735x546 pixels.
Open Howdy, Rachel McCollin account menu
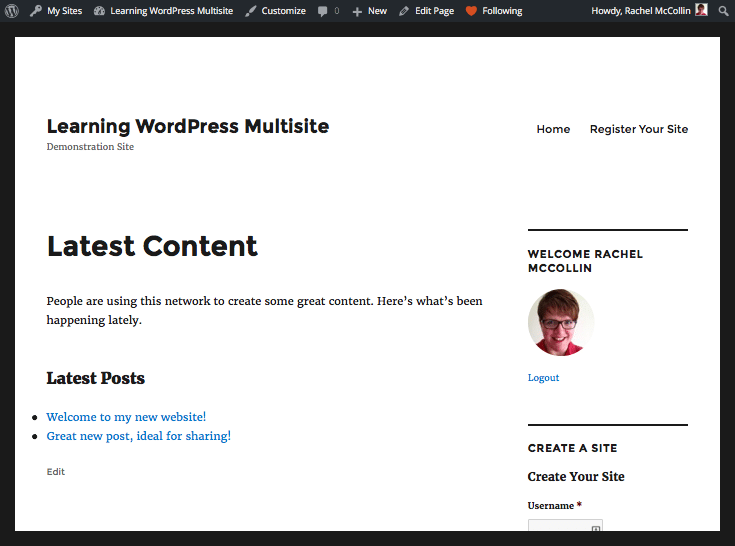click(x=649, y=10)
